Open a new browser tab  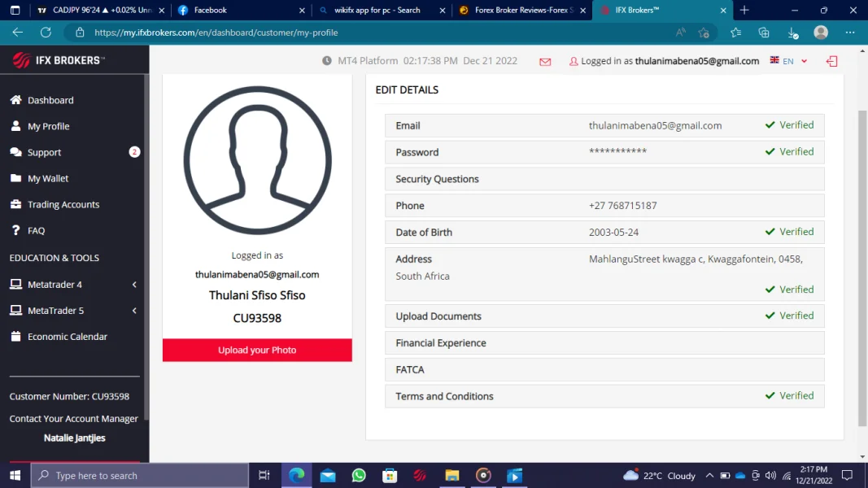tap(744, 10)
